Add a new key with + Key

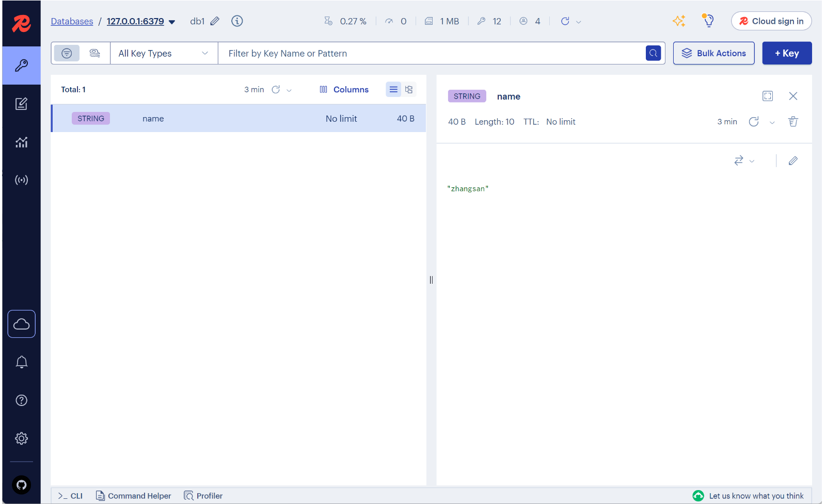tap(787, 53)
